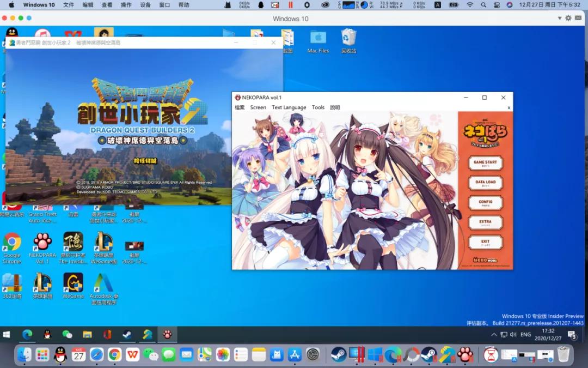The width and height of the screenshot is (588, 368).
Task: Open the Parallels window options dropdown arrow
Action: (560, 19)
